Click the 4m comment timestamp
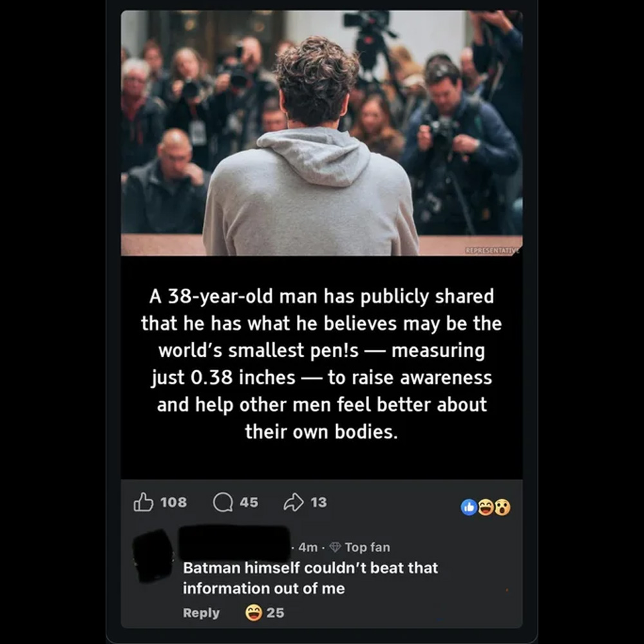 pyautogui.click(x=308, y=547)
